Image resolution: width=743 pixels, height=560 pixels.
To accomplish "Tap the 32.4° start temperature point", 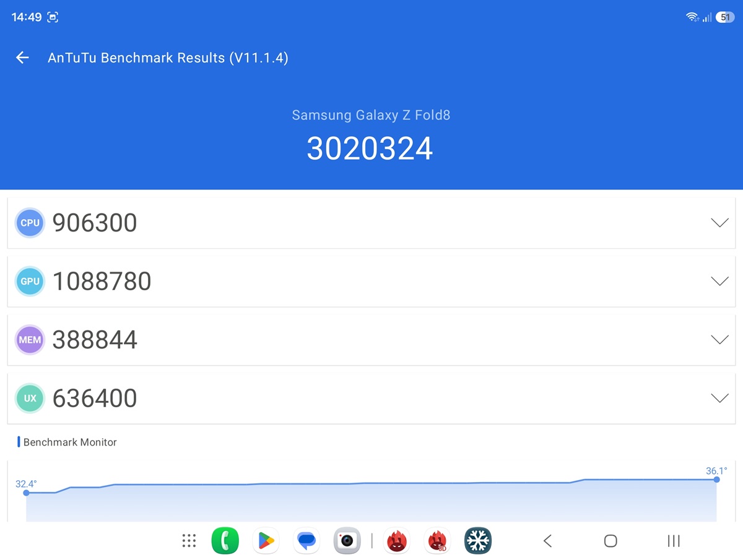I will click(26, 493).
